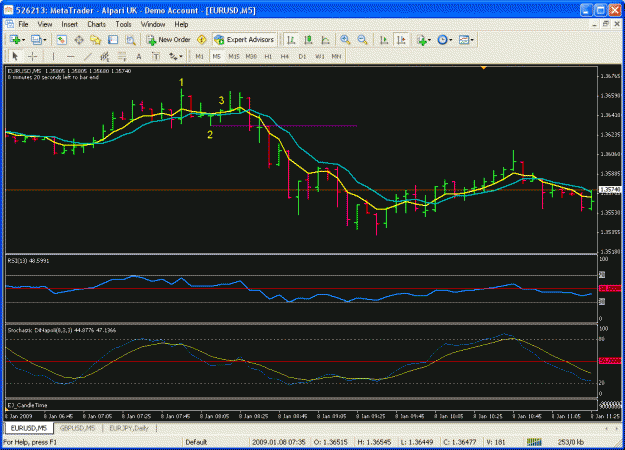Set timeframe to M15

tap(234, 56)
